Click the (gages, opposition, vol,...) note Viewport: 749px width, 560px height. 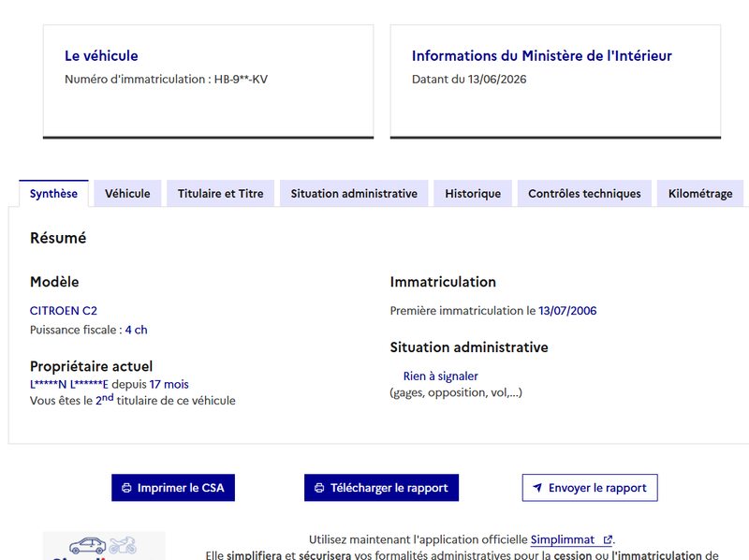point(456,392)
